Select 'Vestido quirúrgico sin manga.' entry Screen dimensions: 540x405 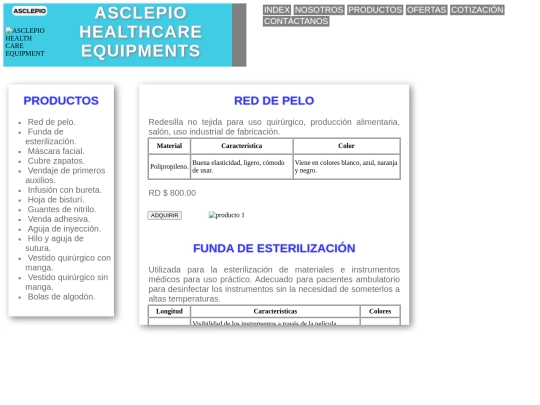pos(67,282)
